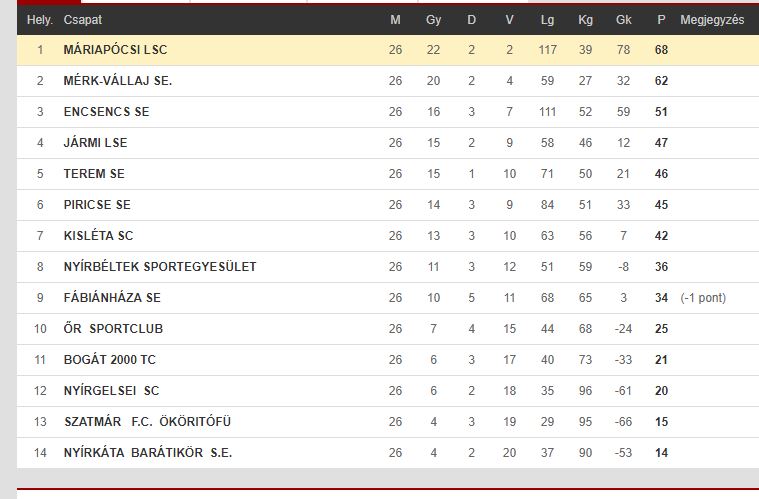
Task: Click the ŐR SPORTCLUB team name
Action: point(113,329)
